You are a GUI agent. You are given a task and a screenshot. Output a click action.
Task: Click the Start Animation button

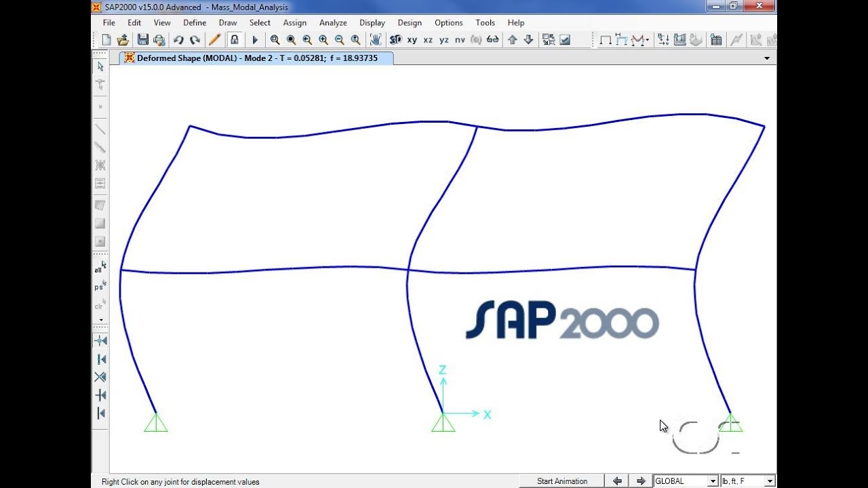click(x=562, y=481)
